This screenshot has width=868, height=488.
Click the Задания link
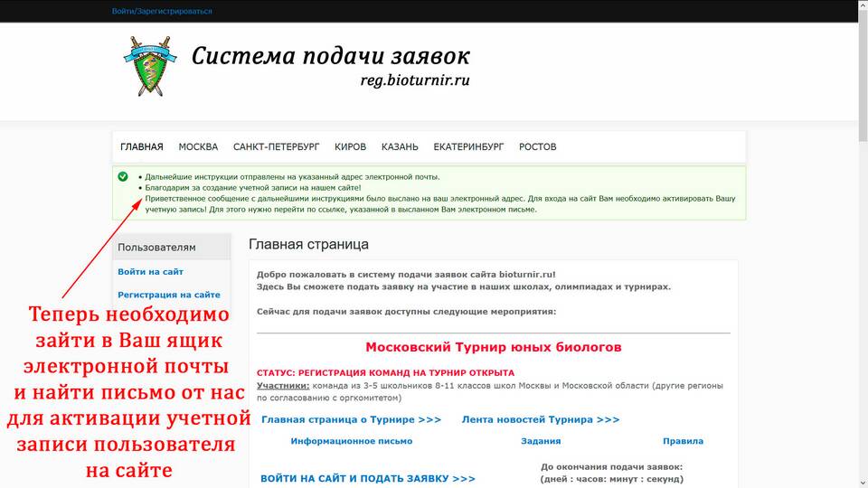pyautogui.click(x=541, y=441)
